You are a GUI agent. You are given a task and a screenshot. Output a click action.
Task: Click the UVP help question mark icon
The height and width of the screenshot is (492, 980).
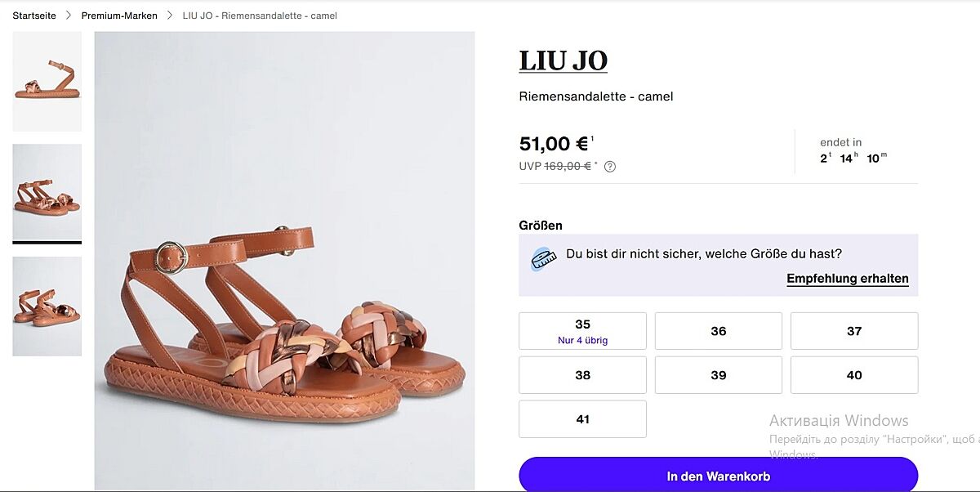point(610,167)
